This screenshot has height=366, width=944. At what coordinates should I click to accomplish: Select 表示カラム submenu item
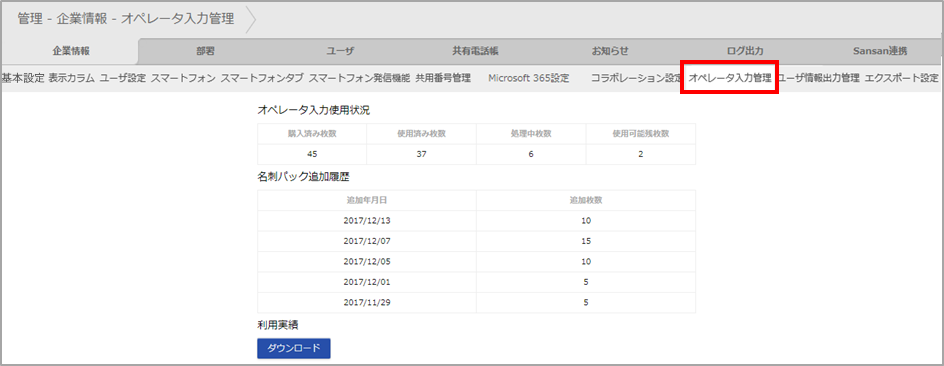(x=72, y=78)
